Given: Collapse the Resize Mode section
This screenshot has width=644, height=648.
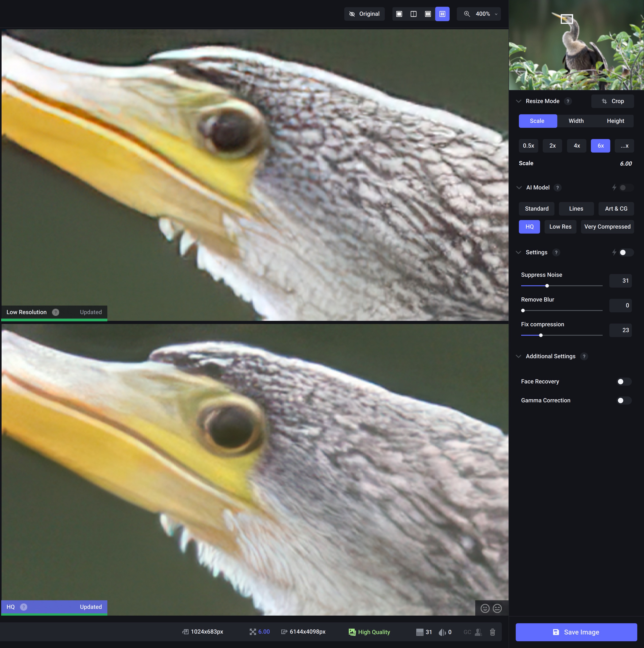Looking at the screenshot, I should pos(519,101).
